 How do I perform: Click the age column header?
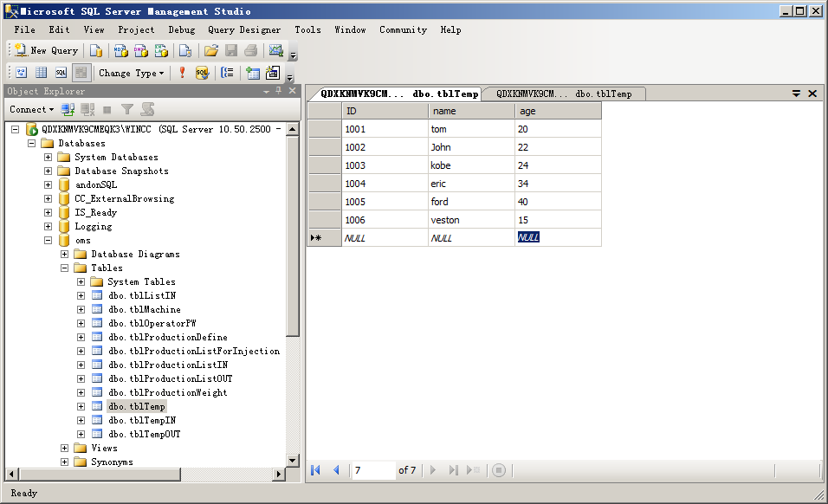(558, 111)
